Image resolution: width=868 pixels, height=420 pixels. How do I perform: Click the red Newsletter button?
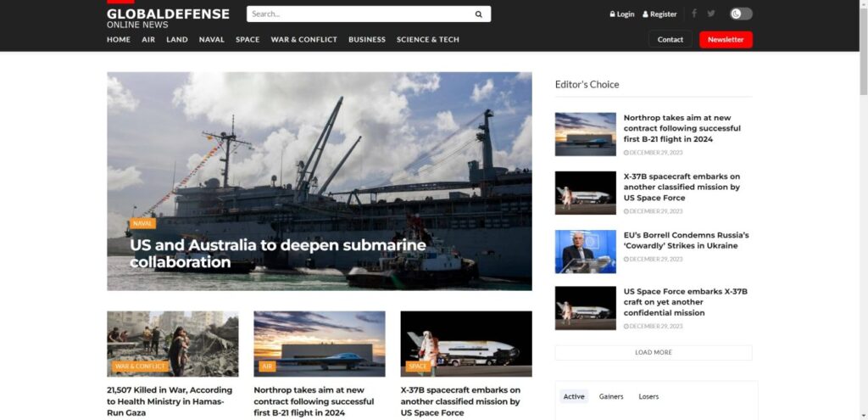[726, 40]
